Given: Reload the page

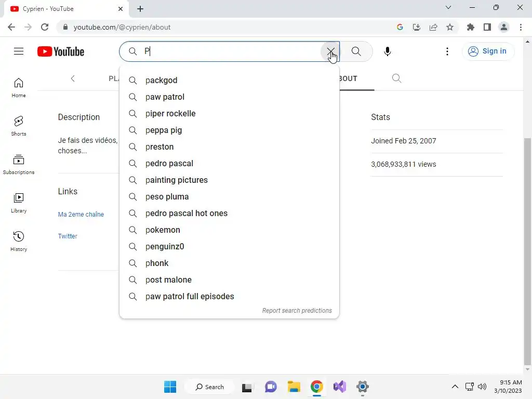Looking at the screenshot, I should [45, 27].
